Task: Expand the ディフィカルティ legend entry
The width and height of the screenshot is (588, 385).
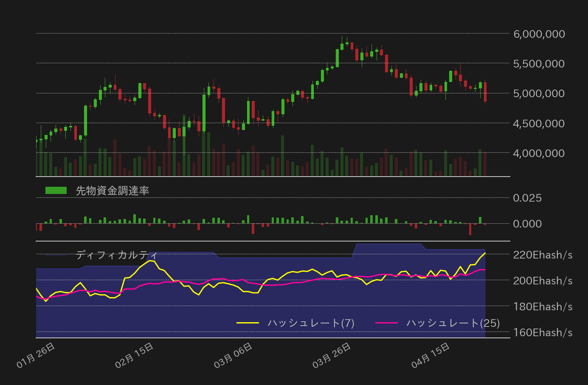Action: 115,255
